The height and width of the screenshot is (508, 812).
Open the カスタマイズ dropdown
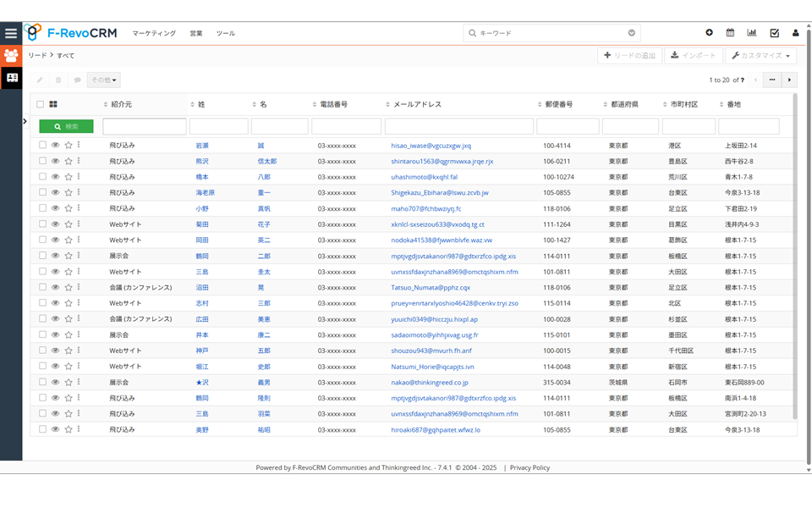click(x=760, y=56)
